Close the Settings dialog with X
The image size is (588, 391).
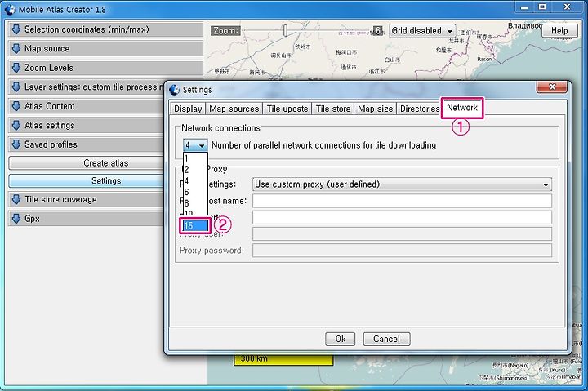551,87
